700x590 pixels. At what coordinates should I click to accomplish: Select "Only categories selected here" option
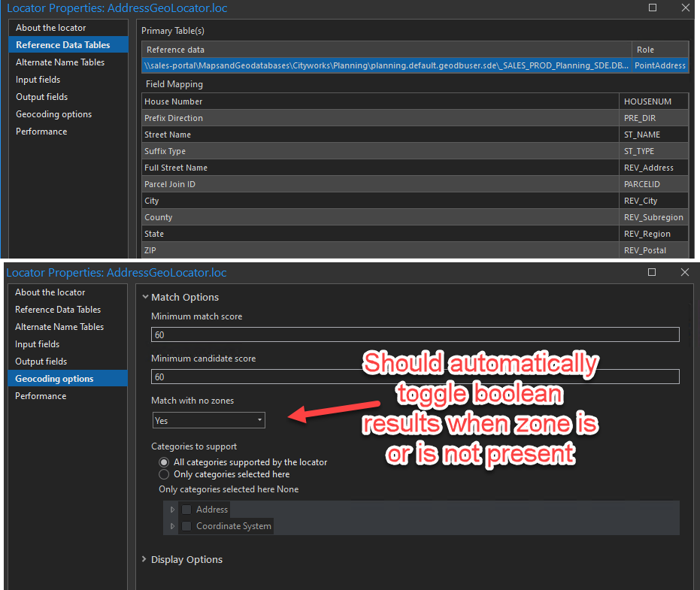pos(164,474)
